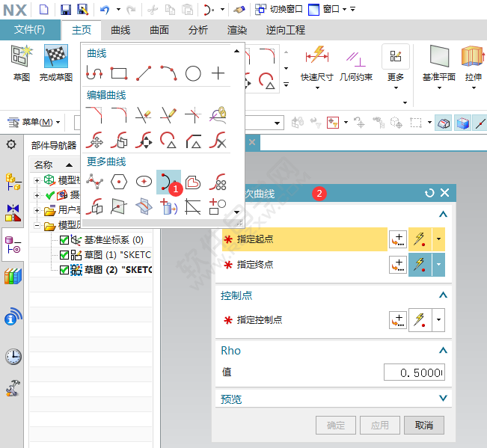Open 指定控制点 snap point dropdown arrow
487x448 pixels.
pyautogui.click(x=438, y=320)
